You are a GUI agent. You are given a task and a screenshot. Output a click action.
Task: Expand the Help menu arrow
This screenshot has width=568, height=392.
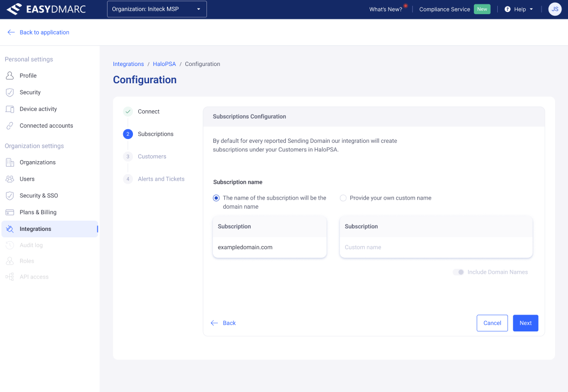(x=531, y=9)
